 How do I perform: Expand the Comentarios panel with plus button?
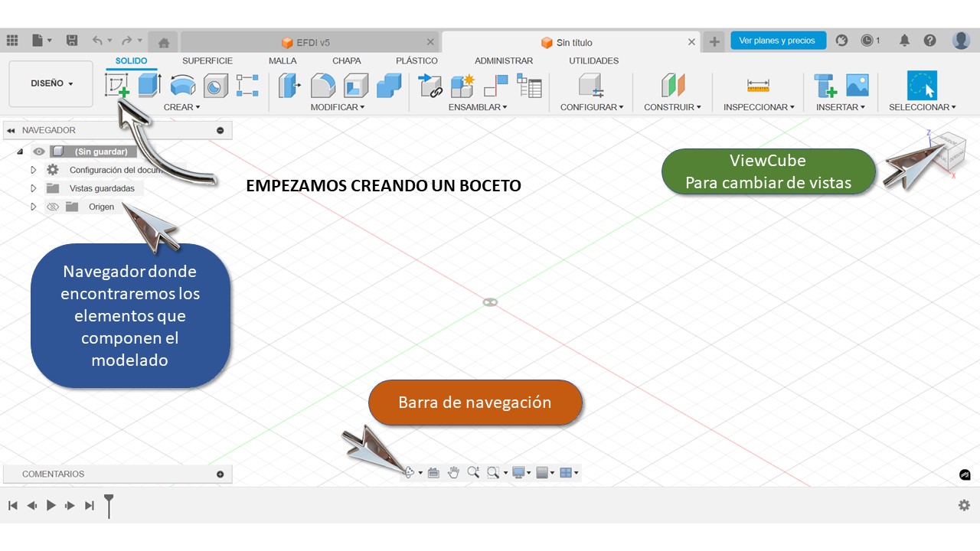click(x=220, y=474)
